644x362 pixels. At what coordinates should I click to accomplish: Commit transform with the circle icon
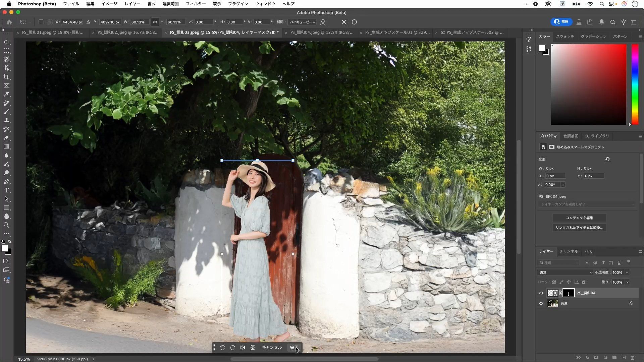point(354,22)
